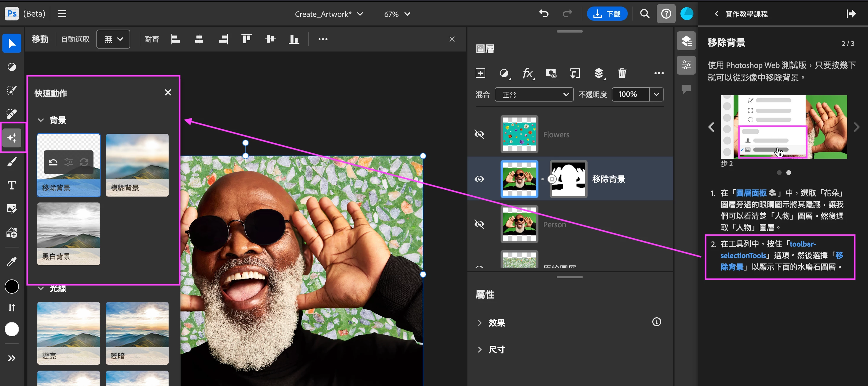Open the hamburger main menu
This screenshot has width=868, height=386.
[62, 14]
